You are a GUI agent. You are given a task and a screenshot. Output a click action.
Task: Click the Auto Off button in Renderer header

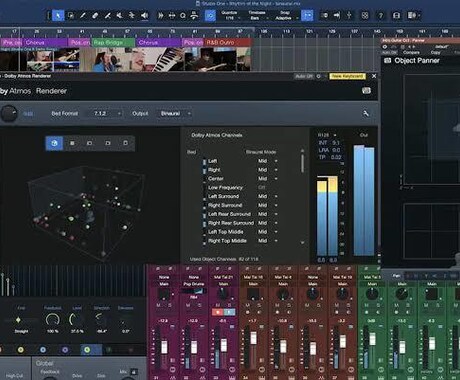click(304, 76)
